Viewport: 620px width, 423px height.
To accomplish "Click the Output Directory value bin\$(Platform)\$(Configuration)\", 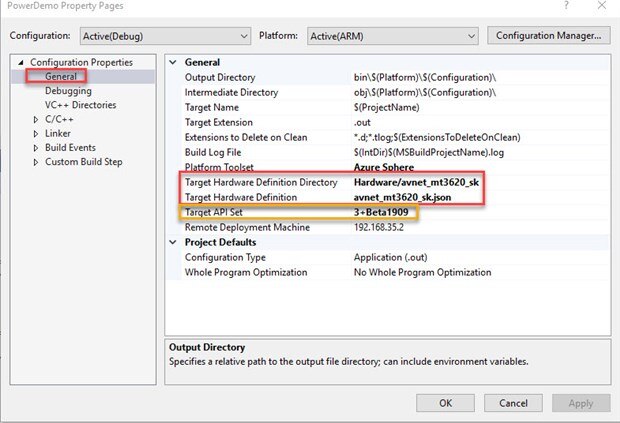I will [x=425, y=77].
